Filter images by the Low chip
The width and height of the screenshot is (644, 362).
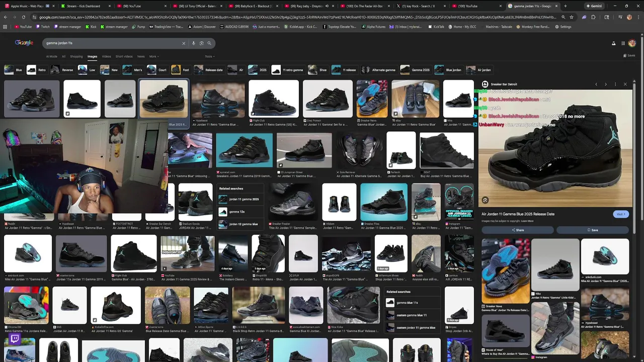(87, 70)
